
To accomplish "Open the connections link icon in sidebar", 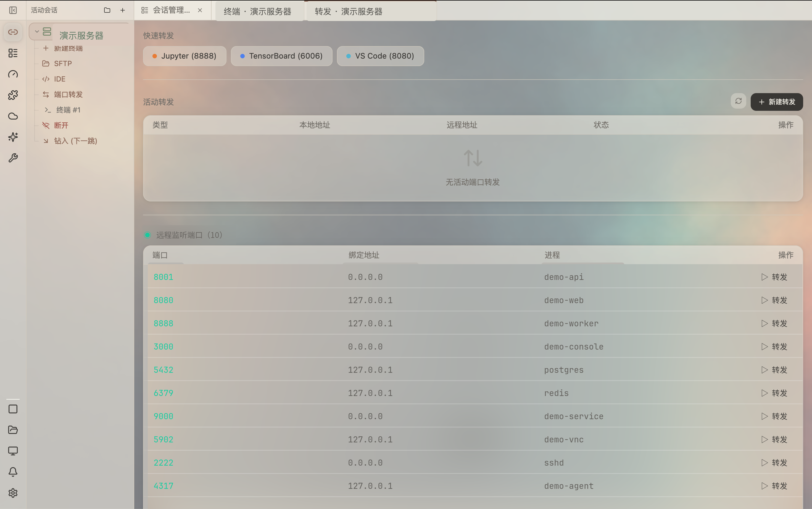I will click(x=13, y=32).
